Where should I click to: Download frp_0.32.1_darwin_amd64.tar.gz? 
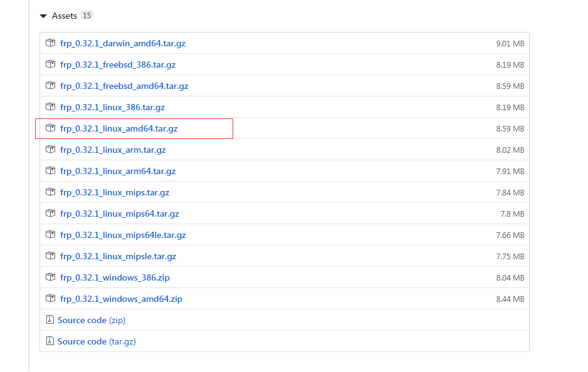tap(123, 43)
